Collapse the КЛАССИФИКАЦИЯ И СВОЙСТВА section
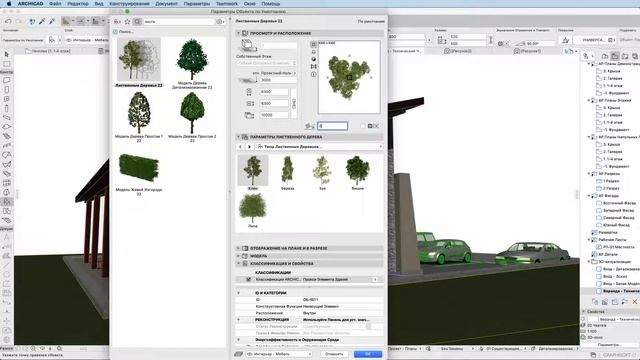This screenshot has width=640, height=360. tap(239, 264)
